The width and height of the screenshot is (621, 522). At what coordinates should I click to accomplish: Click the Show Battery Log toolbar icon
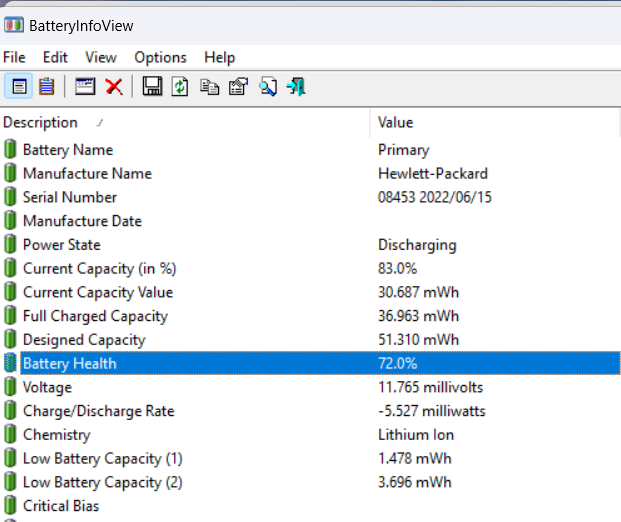click(x=47, y=86)
